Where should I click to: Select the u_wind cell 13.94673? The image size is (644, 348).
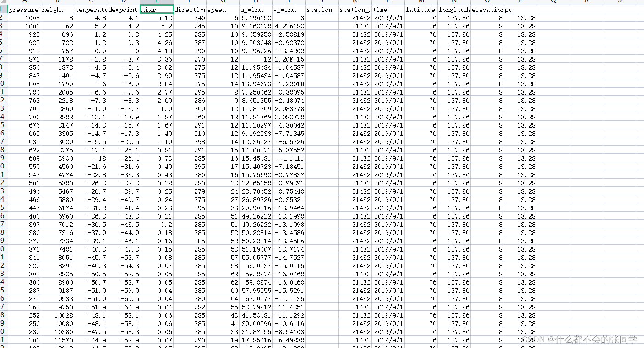256,84
